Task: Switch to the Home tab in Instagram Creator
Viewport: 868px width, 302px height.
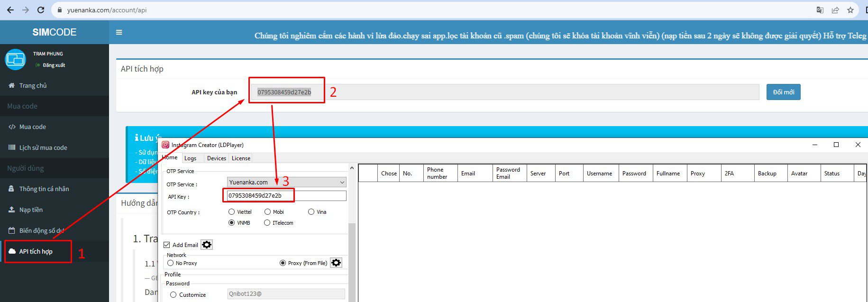Action: tap(170, 157)
